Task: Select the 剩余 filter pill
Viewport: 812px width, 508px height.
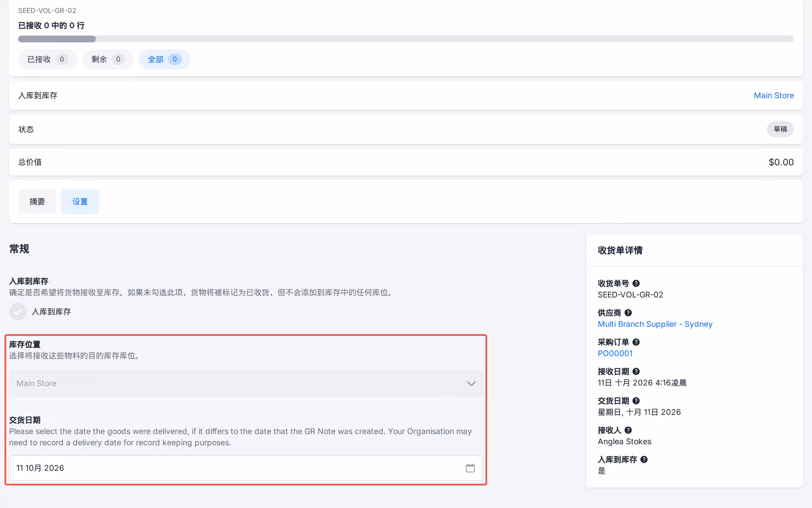Action: (x=108, y=59)
